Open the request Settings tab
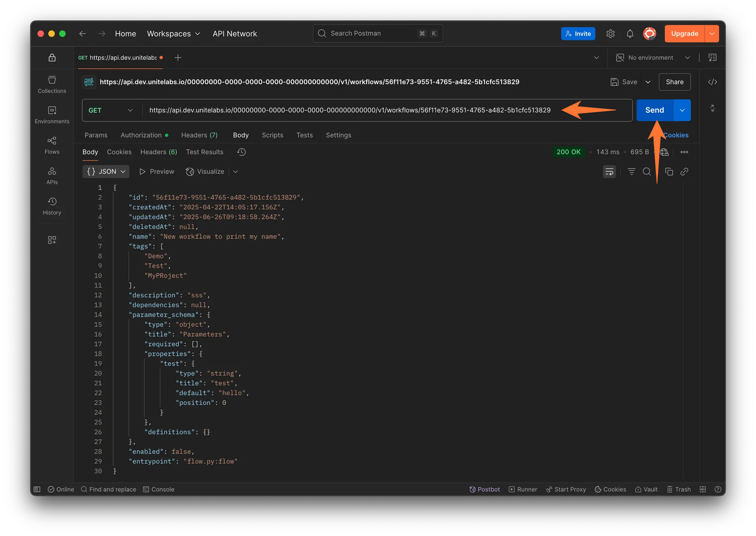The height and width of the screenshot is (536, 756). 339,135
